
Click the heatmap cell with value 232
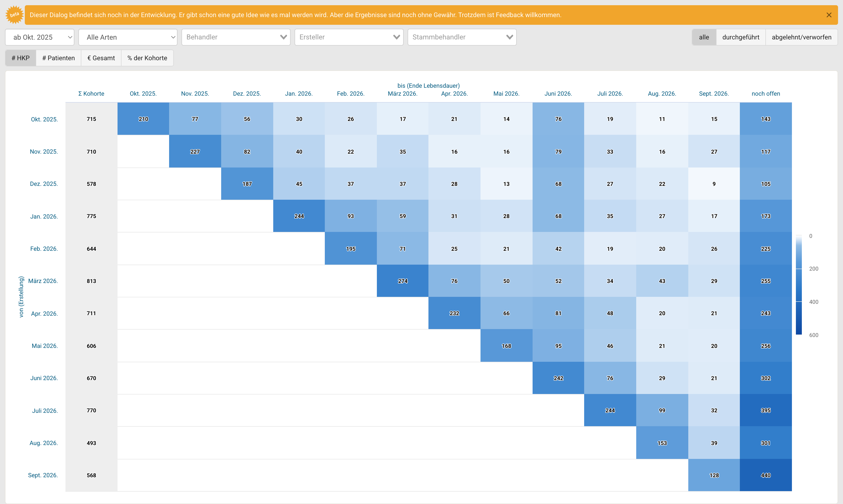454,313
